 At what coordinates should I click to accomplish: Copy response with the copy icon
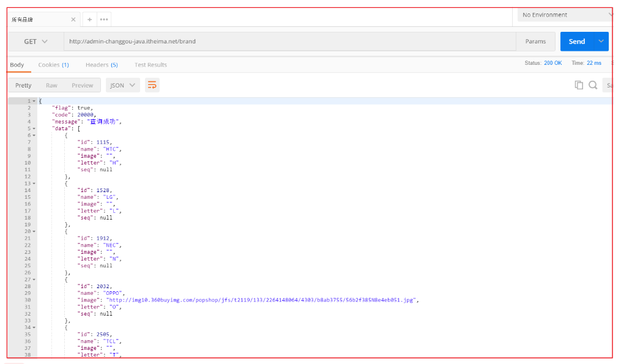click(579, 85)
